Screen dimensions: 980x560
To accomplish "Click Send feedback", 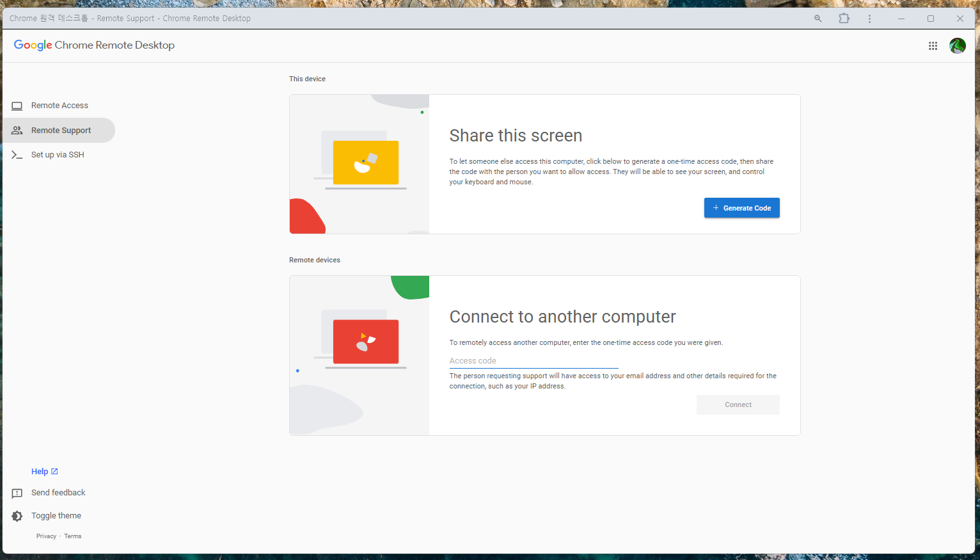I will click(58, 493).
